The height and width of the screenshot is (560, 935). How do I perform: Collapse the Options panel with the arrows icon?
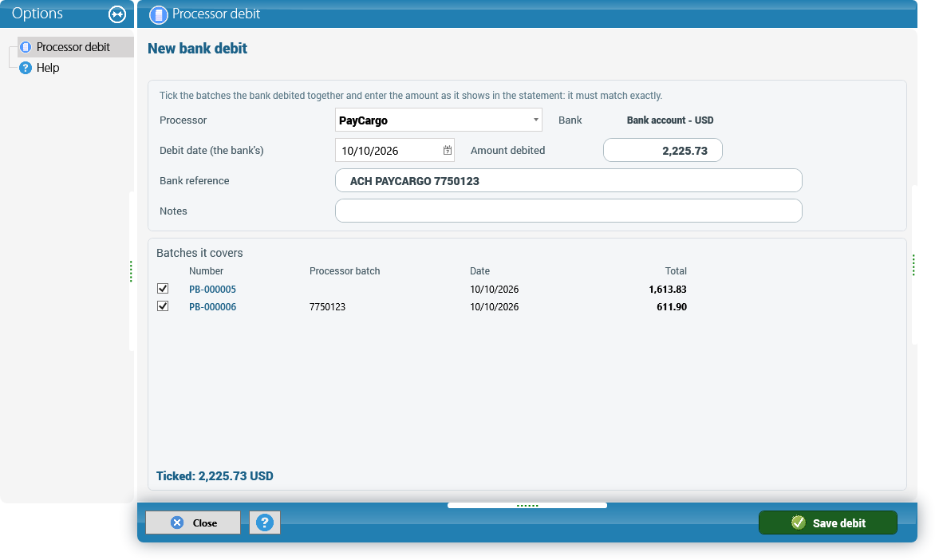click(x=116, y=14)
